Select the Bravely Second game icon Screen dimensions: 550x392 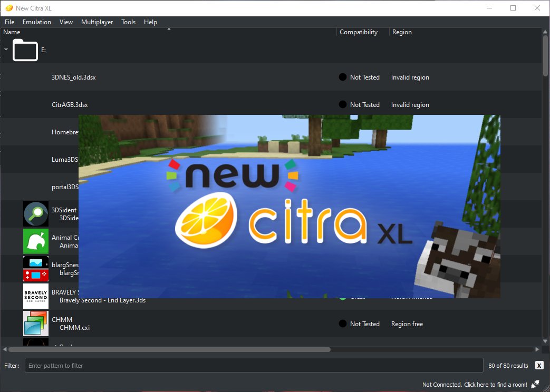click(36, 296)
